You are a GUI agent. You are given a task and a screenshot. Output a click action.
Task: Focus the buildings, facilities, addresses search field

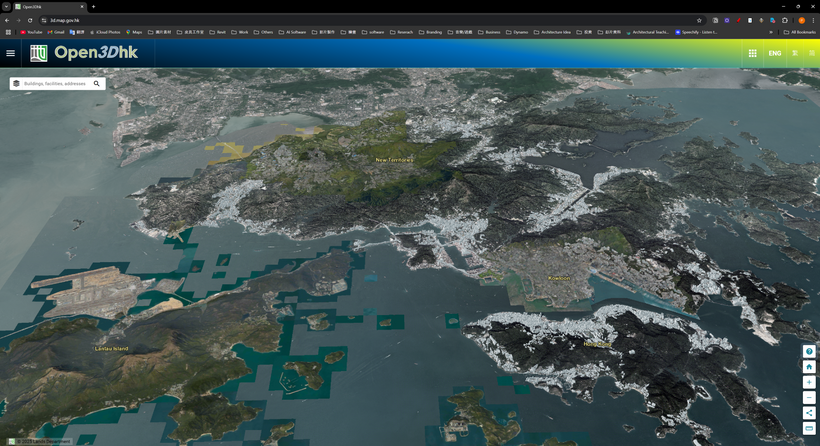pos(55,84)
